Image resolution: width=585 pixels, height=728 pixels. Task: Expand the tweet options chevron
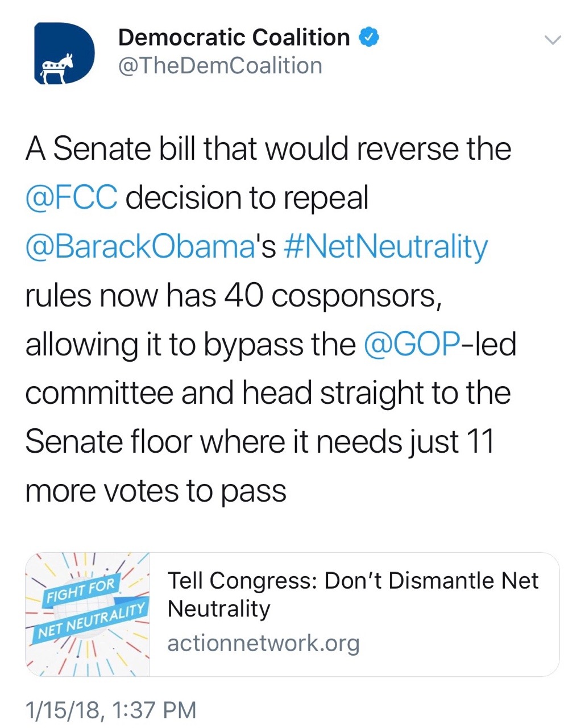(x=553, y=40)
